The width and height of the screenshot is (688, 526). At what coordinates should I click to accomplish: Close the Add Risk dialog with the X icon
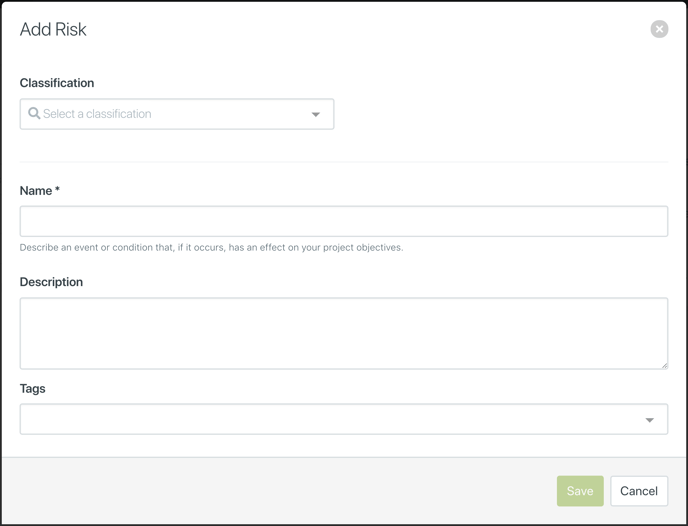(x=659, y=29)
